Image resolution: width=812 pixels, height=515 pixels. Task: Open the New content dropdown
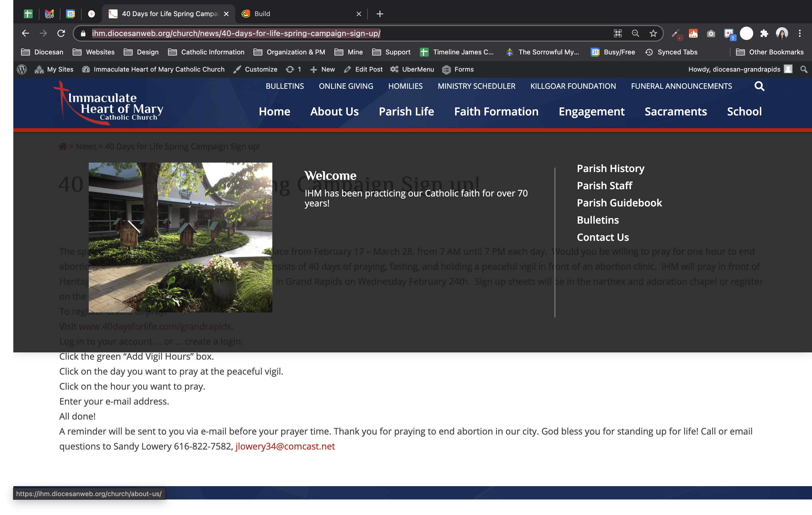click(x=322, y=69)
